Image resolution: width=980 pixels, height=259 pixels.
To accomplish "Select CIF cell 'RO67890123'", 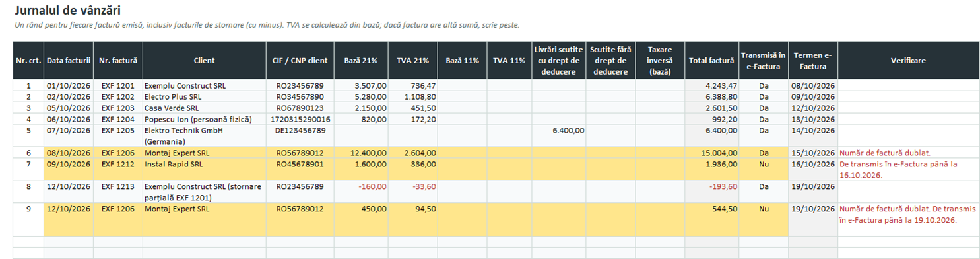I will pos(300,108).
